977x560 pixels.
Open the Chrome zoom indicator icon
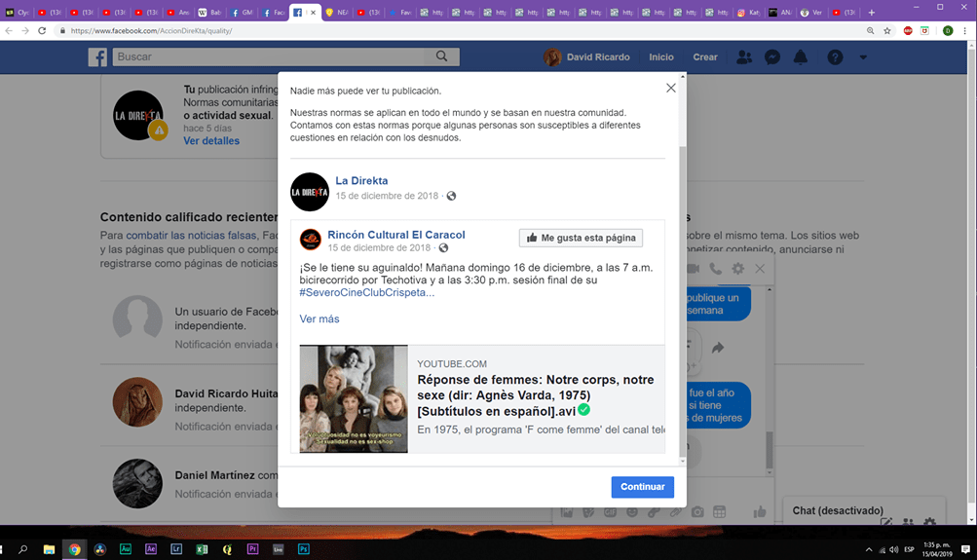pos(870,30)
